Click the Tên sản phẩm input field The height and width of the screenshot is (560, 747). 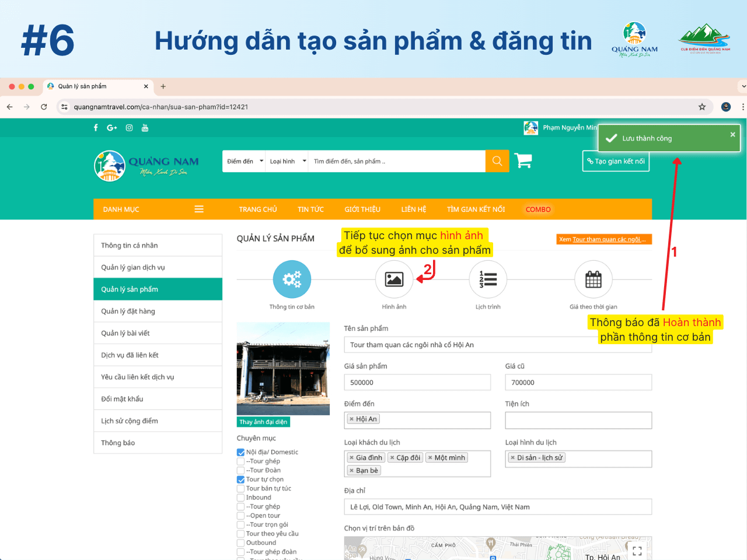point(467,345)
